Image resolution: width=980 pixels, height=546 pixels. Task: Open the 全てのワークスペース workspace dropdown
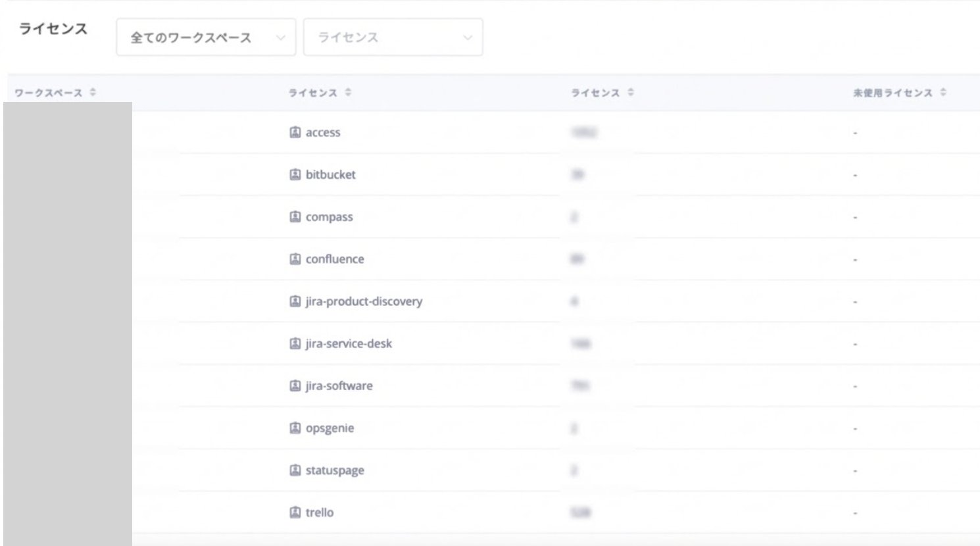pyautogui.click(x=206, y=37)
